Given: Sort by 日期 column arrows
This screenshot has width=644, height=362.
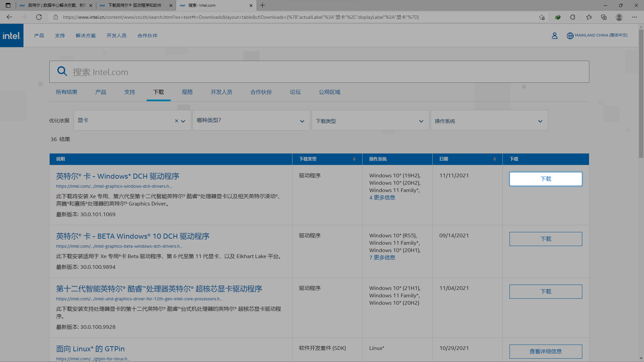Looking at the screenshot, I should pos(494,159).
